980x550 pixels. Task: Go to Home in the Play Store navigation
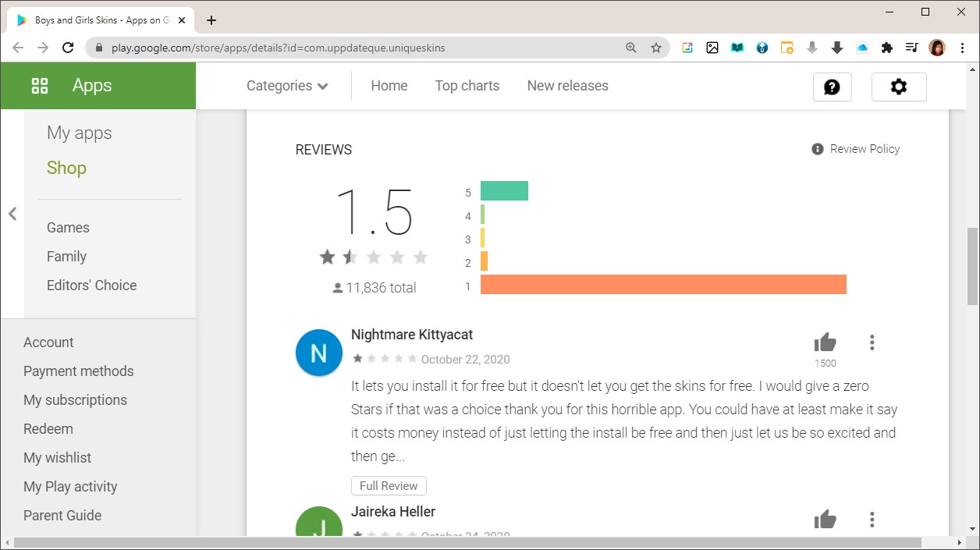click(389, 86)
